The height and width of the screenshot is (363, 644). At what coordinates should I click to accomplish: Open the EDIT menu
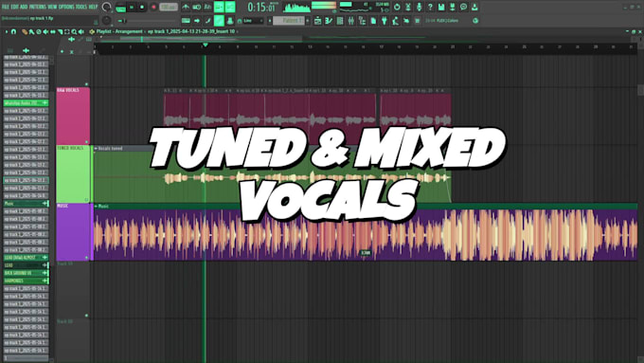pyautogui.click(x=15, y=7)
